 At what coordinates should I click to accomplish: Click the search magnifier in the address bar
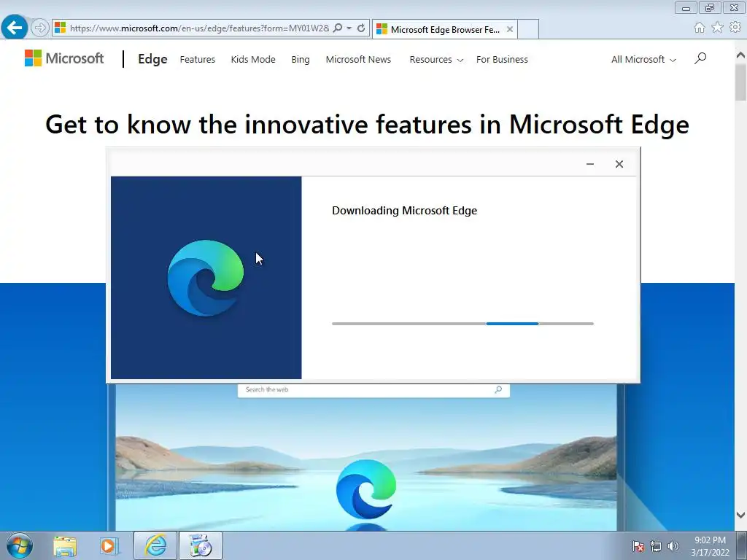[x=337, y=28]
